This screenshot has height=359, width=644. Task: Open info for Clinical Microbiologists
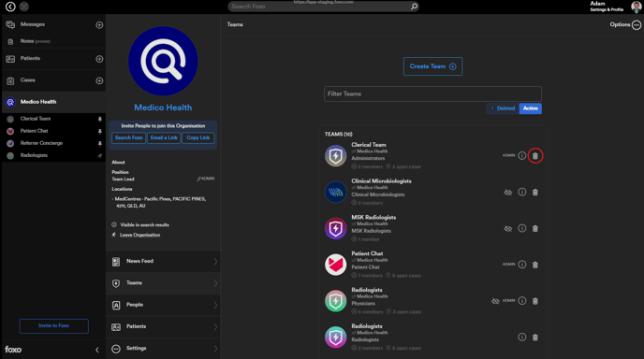pyautogui.click(x=522, y=192)
